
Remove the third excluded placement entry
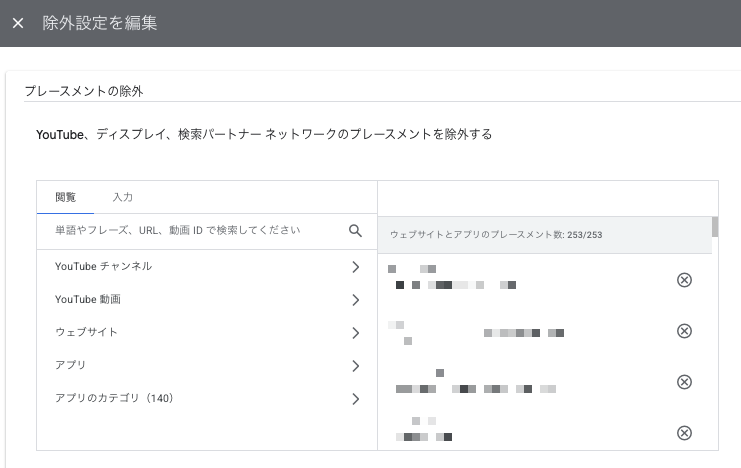pos(684,382)
